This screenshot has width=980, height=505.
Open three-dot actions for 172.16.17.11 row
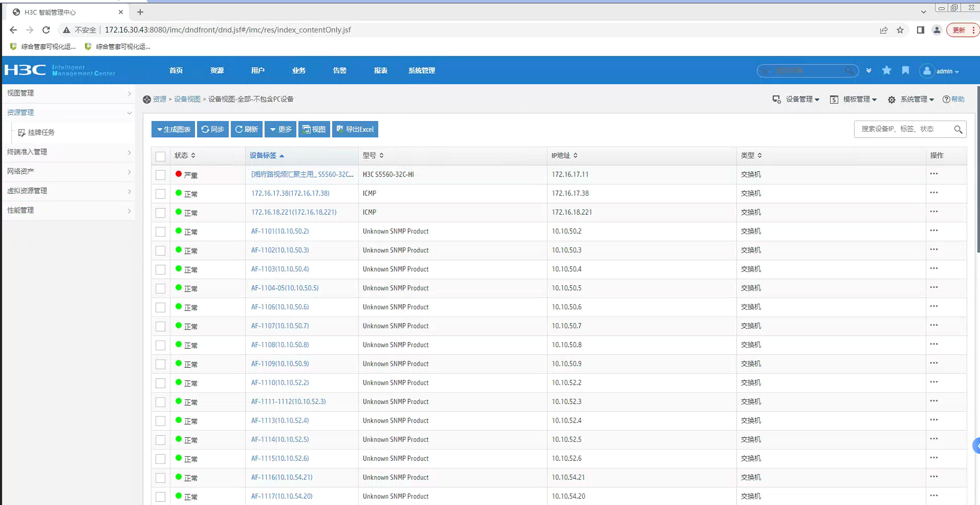pyautogui.click(x=934, y=174)
